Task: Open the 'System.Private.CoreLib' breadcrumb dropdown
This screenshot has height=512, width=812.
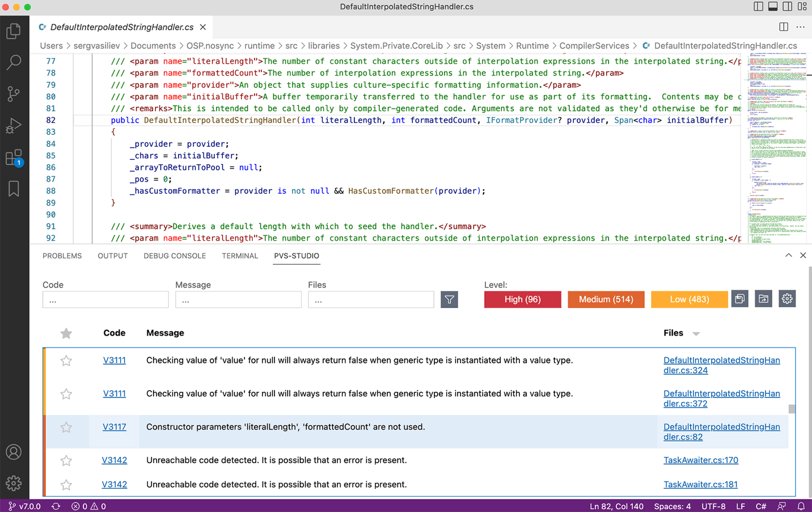Action: coord(396,46)
